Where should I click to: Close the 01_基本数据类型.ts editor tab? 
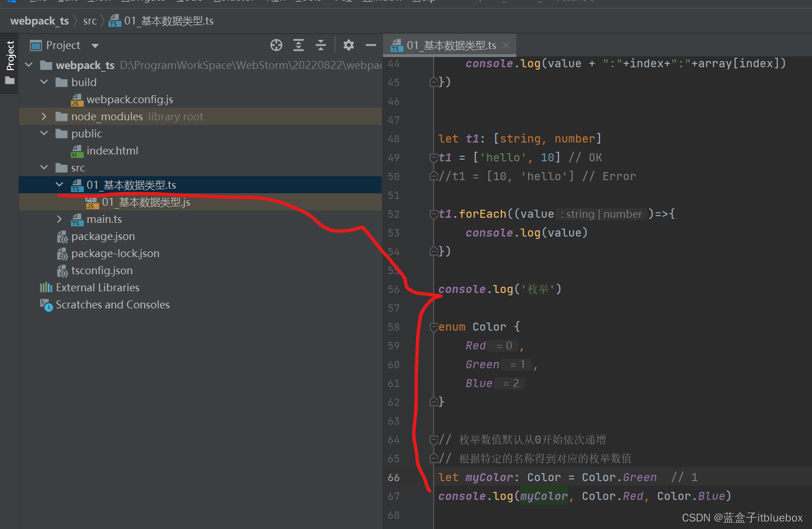pos(506,45)
